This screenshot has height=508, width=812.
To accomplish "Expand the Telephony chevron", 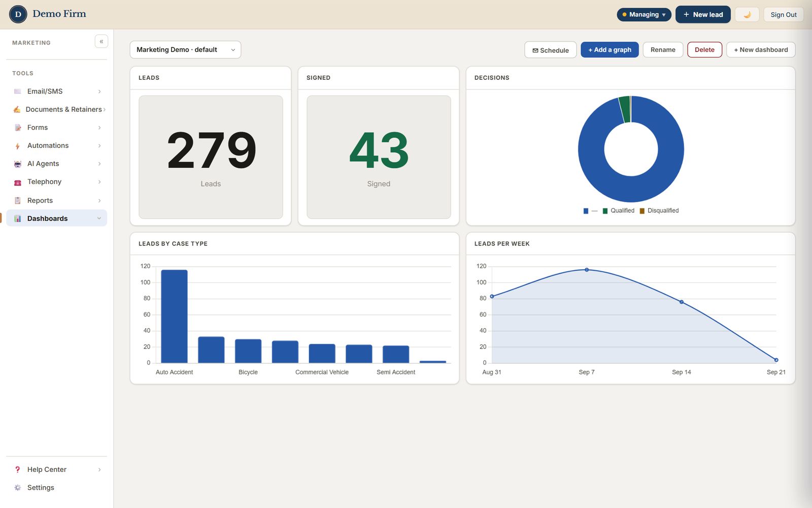I will coord(99,182).
